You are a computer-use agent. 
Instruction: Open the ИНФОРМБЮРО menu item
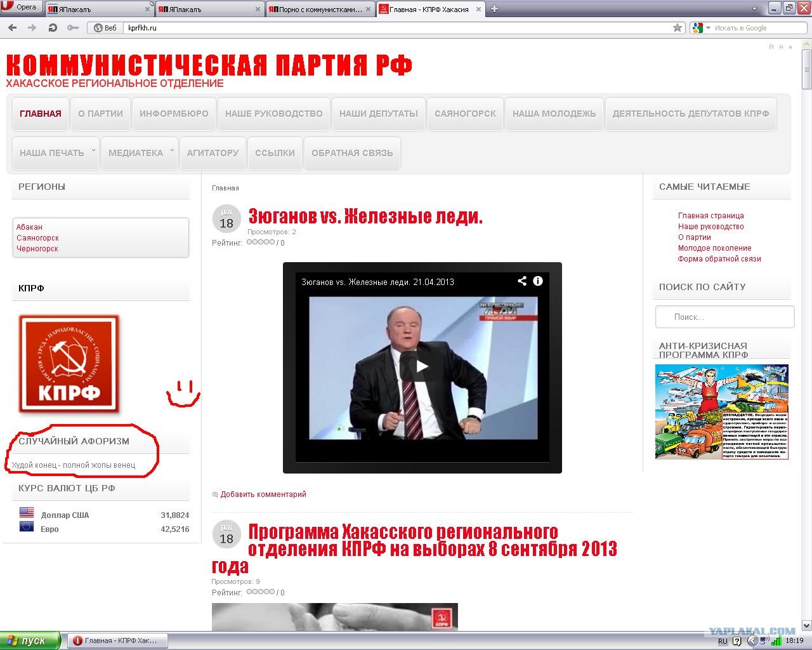pyautogui.click(x=174, y=114)
